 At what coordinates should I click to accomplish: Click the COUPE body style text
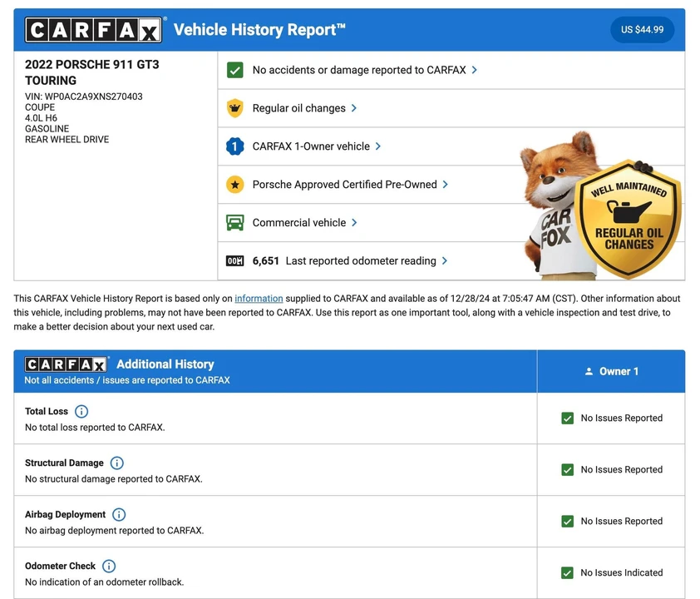pos(40,107)
